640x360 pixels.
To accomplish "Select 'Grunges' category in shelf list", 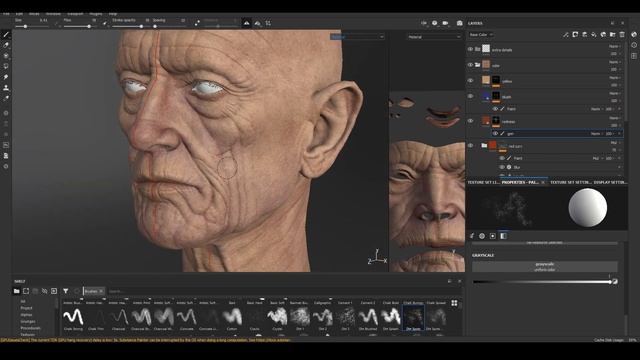I will pyautogui.click(x=28, y=322).
